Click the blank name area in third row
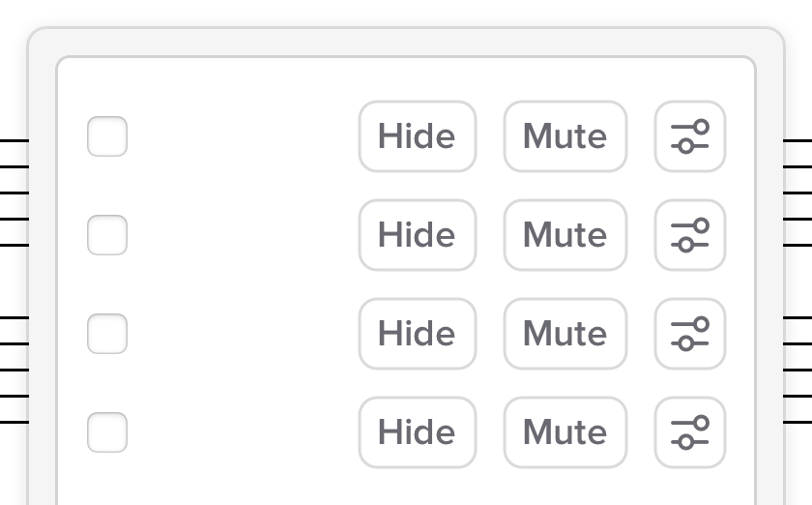The height and width of the screenshot is (505, 812). (242, 334)
